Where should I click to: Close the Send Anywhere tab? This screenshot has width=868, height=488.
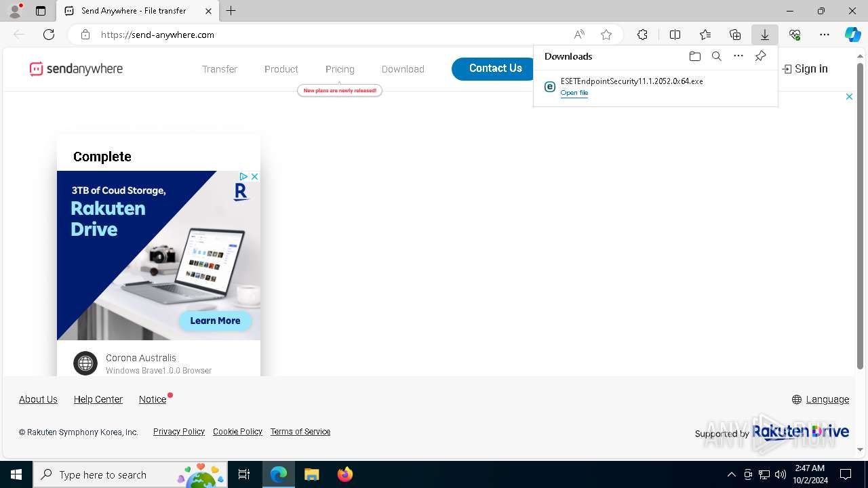click(208, 11)
